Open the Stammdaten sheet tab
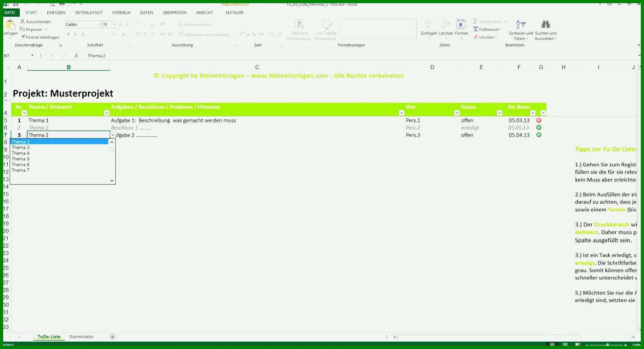 click(x=81, y=337)
